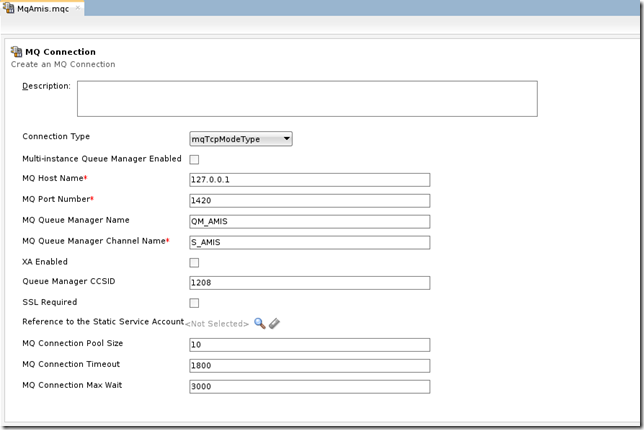Select the MQ Connection Max Wait field

click(x=309, y=387)
